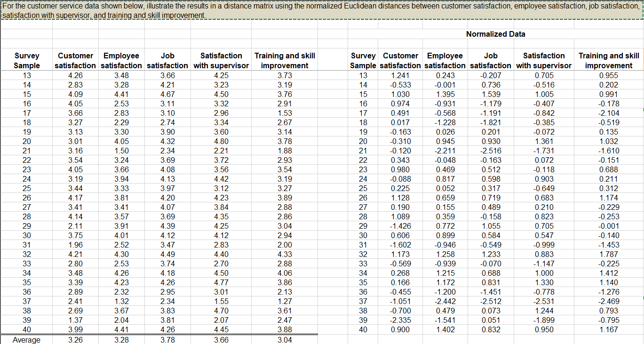Select customer satisfaction 3.54 in sample 22
The height and width of the screenshot is (344, 644).
pos(74,160)
